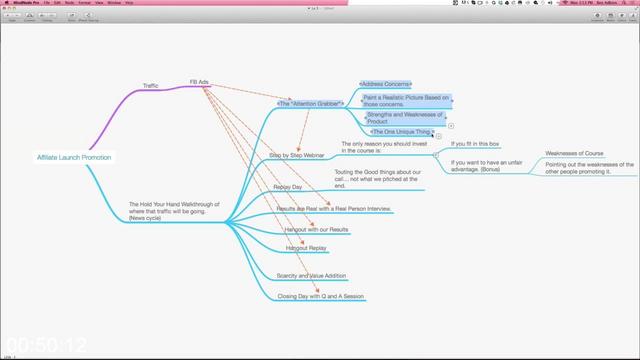
Task: Click the second Folding toolbar button
Action: pyautogui.click(x=51, y=15)
